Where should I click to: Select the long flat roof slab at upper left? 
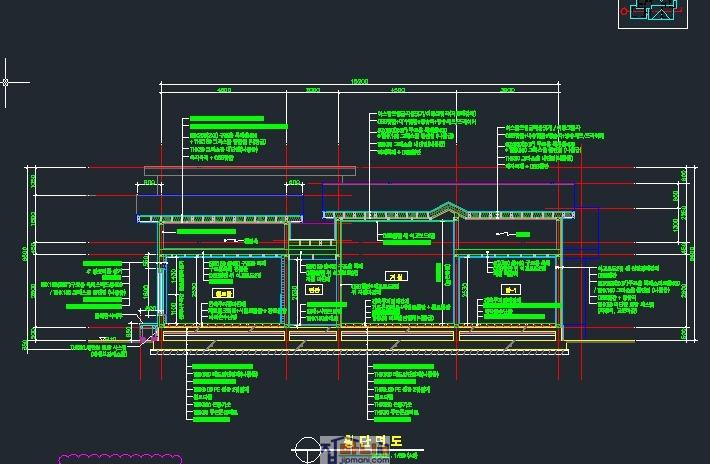(x=250, y=171)
